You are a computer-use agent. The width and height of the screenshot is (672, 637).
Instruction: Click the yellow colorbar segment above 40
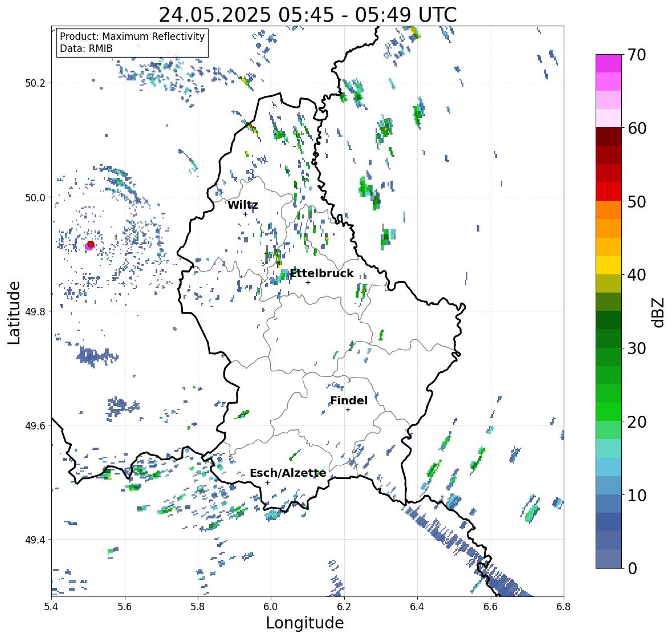point(609,265)
